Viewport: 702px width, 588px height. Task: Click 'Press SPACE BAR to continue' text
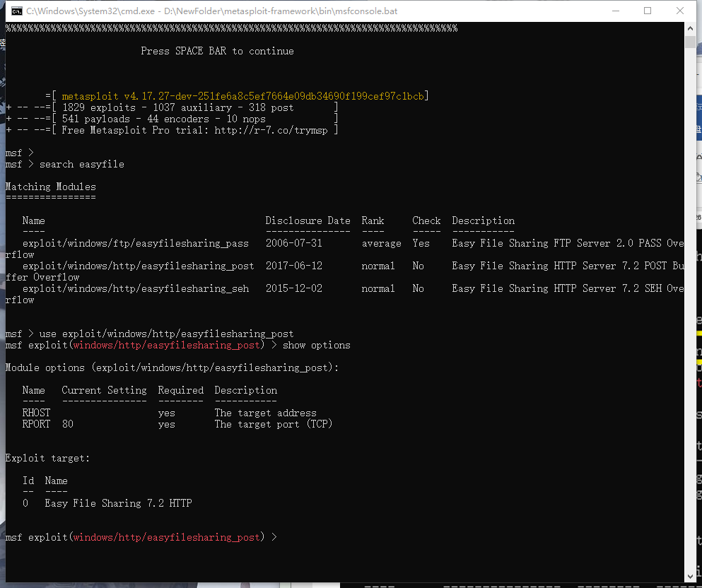217,51
